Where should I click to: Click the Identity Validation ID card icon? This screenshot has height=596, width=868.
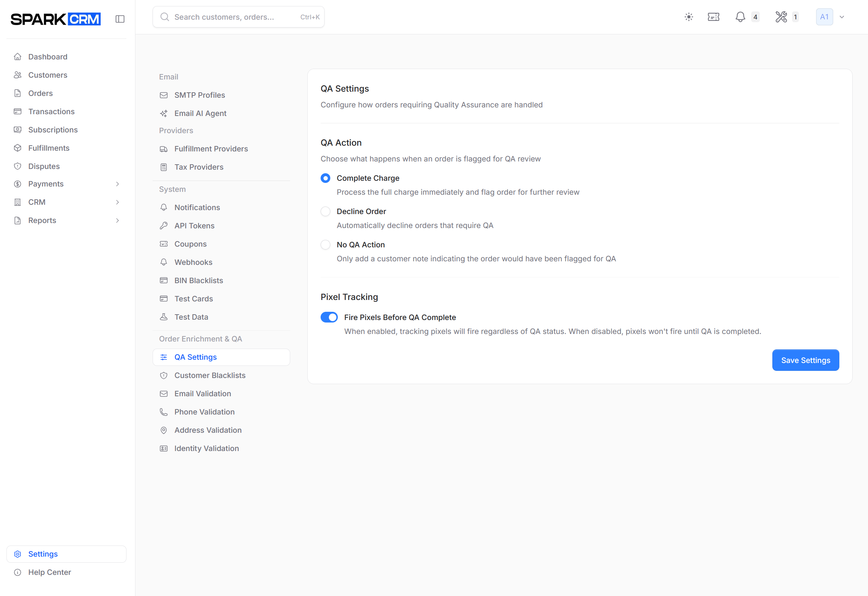(x=164, y=449)
